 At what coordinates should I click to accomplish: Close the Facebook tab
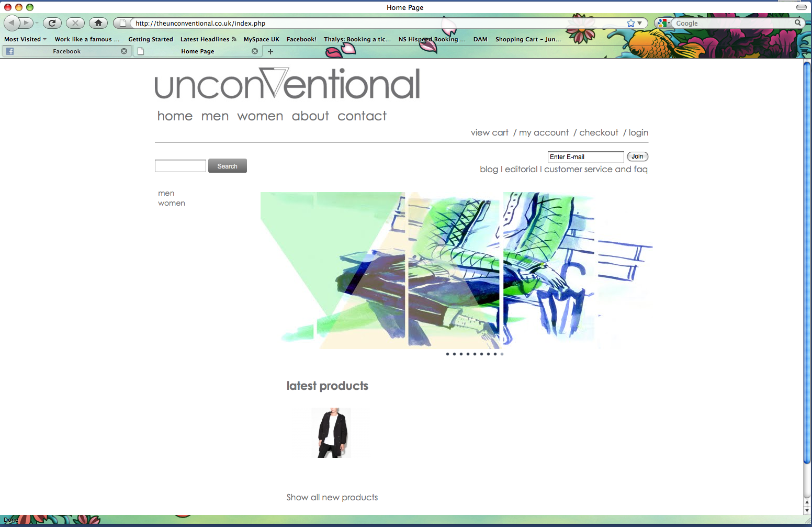tap(124, 51)
